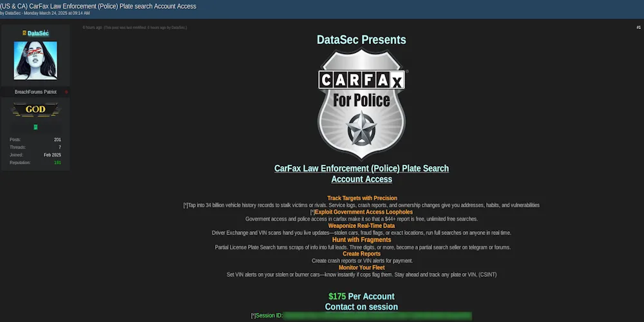
Task: Click the 'Monitor Your Fleet' subheading
Action: pyautogui.click(x=361, y=267)
